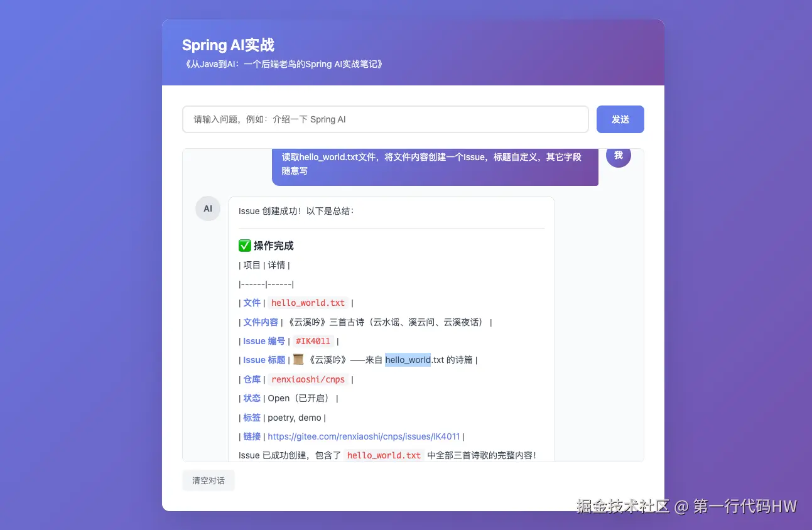Send the question with the 发送 button
812x530 pixels.
pos(620,119)
